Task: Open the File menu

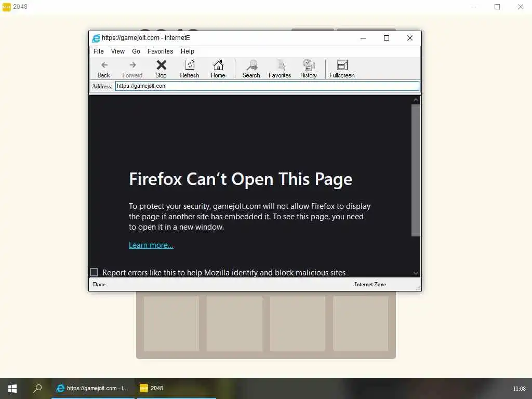Action: (x=98, y=51)
